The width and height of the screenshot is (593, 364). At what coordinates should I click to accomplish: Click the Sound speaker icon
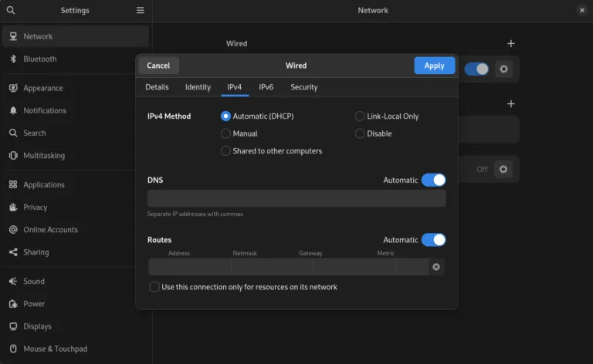(x=13, y=281)
